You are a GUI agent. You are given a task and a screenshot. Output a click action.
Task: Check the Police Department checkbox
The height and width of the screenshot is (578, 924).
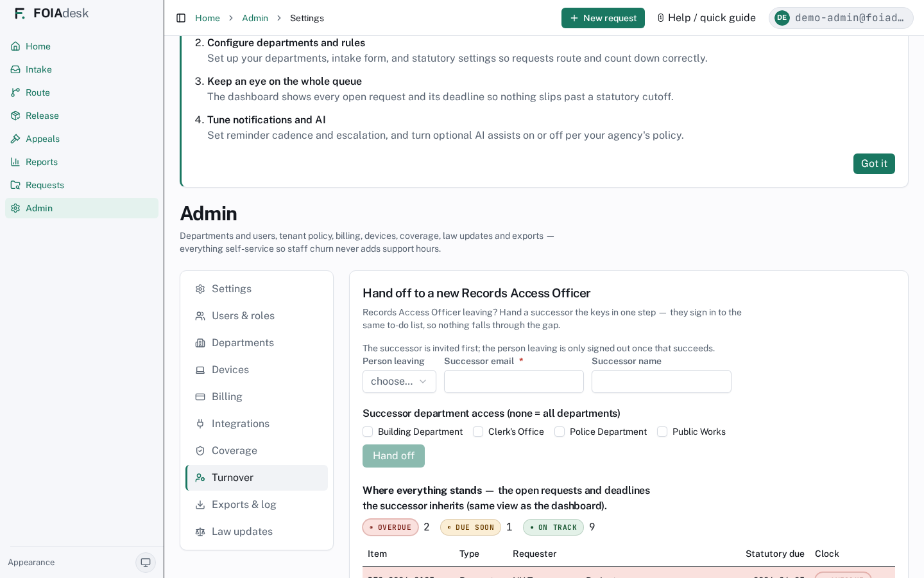[560, 432]
